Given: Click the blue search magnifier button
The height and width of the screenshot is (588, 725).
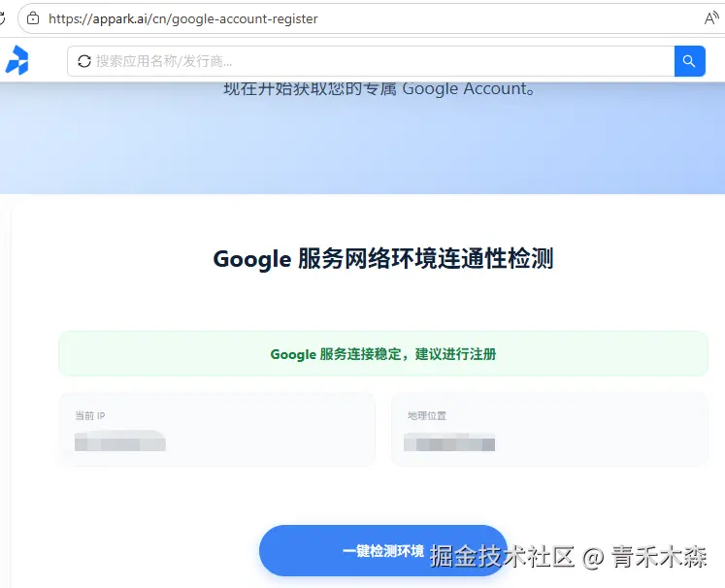Looking at the screenshot, I should (689, 61).
